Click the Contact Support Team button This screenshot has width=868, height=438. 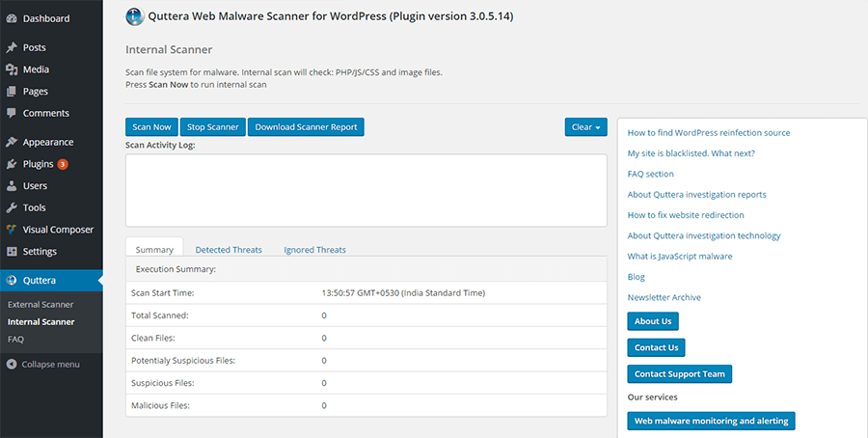[x=680, y=373]
